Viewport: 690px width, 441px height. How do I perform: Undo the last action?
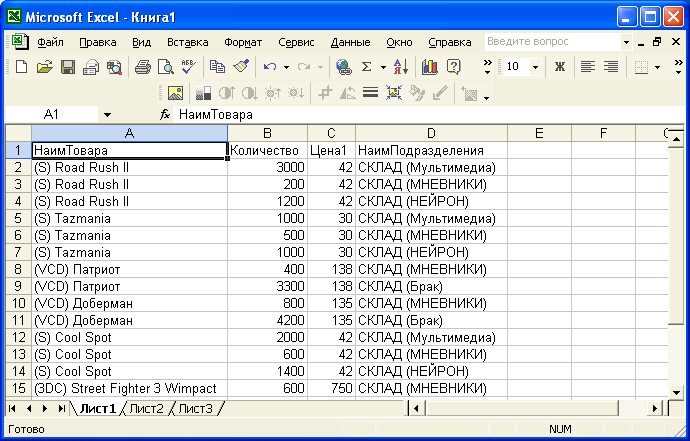coord(270,67)
